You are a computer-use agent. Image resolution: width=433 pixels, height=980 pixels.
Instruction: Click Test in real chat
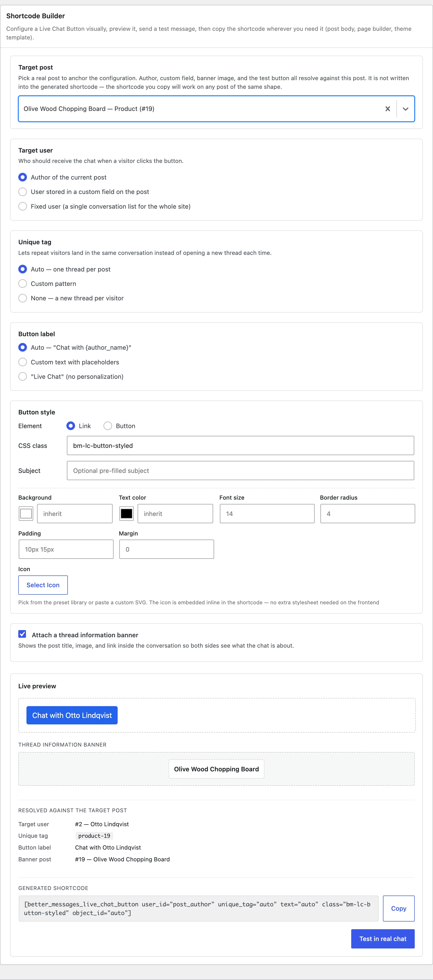[x=383, y=939]
